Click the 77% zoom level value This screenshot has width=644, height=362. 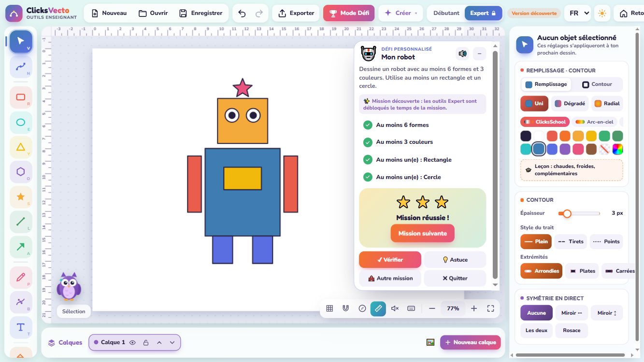[x=453, y=308]
